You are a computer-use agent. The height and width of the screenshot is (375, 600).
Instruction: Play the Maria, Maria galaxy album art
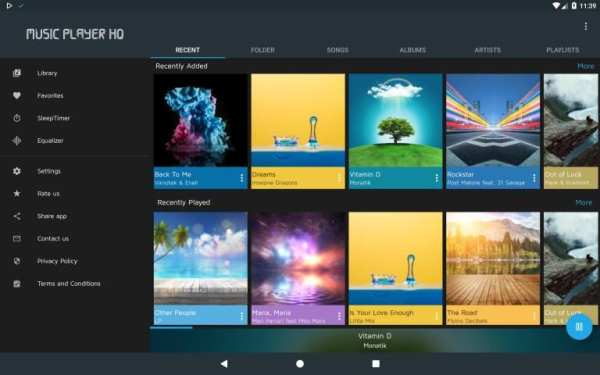pyautogui.click(x=298, y=259)
